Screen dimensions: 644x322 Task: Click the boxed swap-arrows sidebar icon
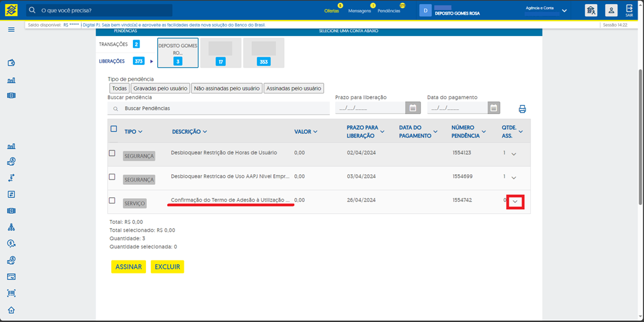(11, 194)
